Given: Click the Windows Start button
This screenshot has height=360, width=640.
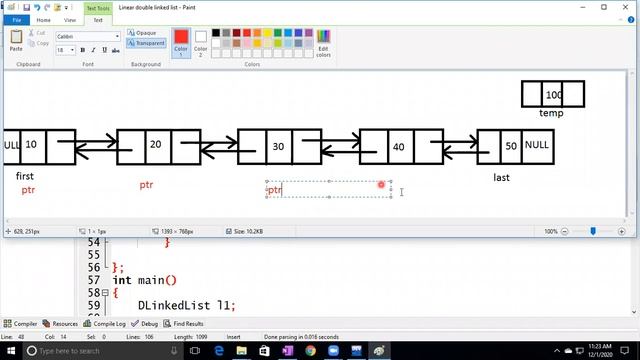Looking at the screenshot, I should pos(11,351).
